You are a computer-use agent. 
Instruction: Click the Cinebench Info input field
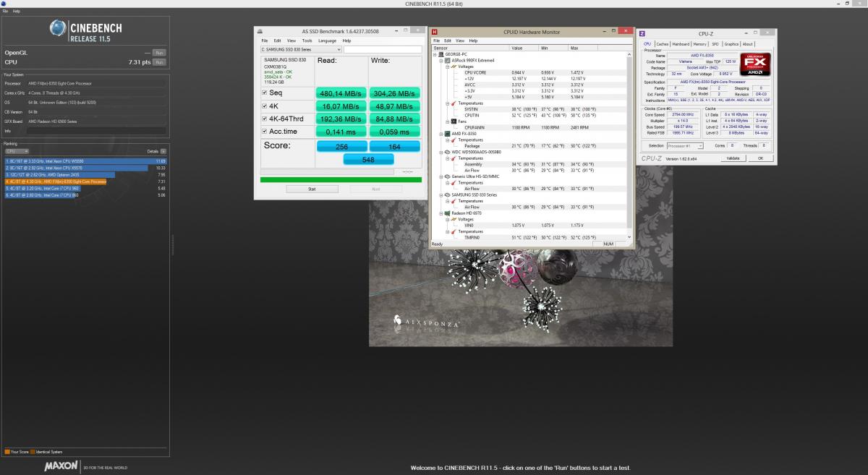pyautogui.click(x=96, y=131)
